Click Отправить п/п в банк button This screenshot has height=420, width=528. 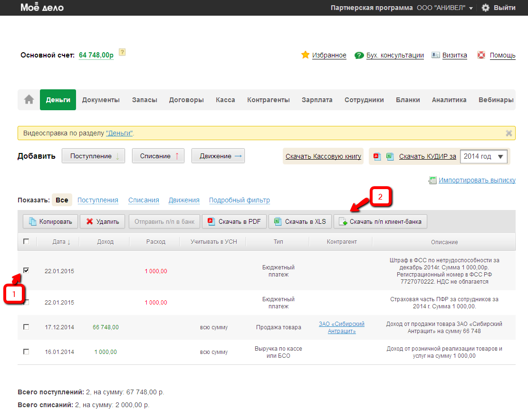click(x=164, y=221)
